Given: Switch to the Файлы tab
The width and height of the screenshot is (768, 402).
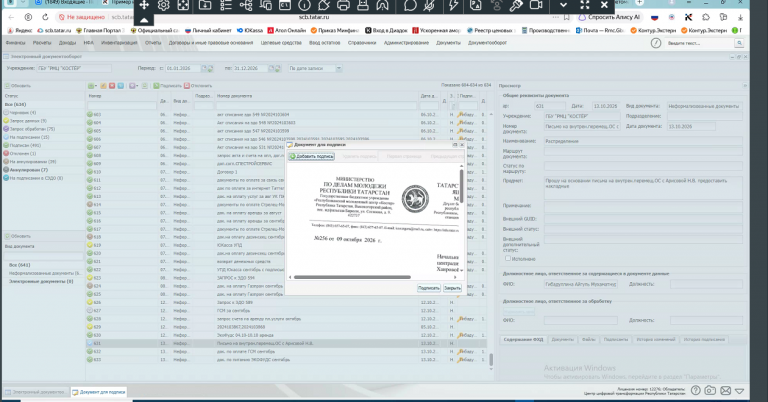Looking at the screenshot, I should pyautogui.click(x=589, y=339).
